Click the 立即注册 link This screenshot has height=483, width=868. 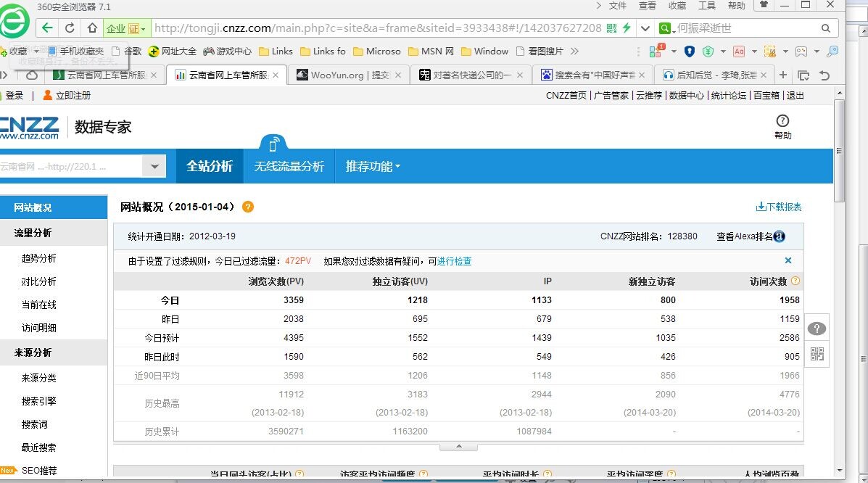click(67, 95)
